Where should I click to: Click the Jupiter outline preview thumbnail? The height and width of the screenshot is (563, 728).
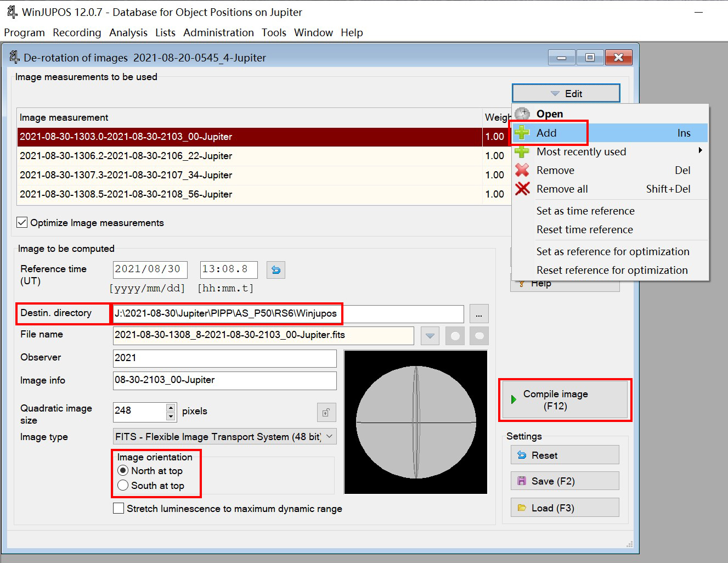(416, 422)
